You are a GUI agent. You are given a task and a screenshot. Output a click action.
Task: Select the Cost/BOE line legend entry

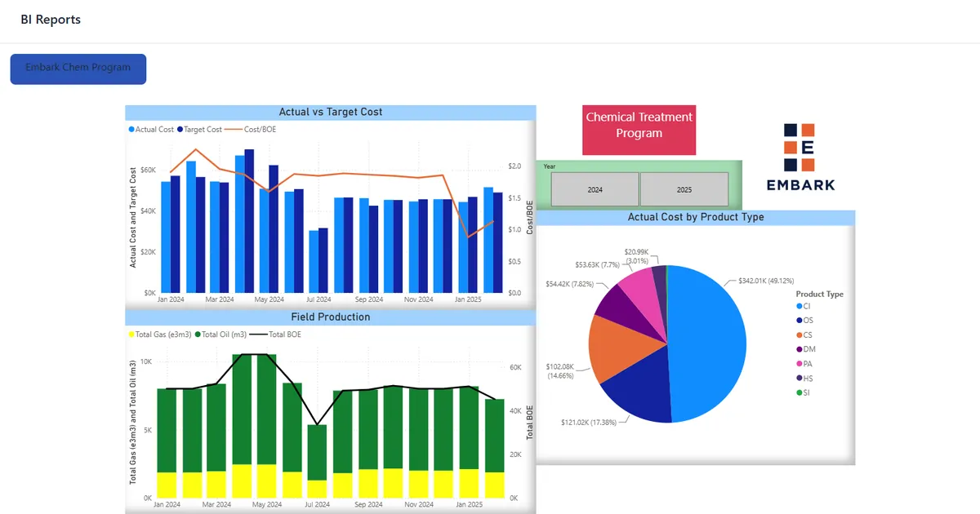tap(251, 130)
